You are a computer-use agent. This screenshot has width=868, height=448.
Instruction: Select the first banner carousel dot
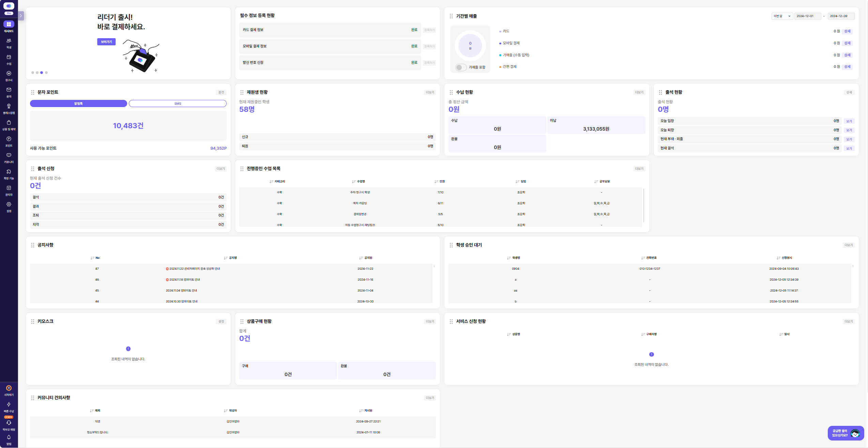(33, 73)
